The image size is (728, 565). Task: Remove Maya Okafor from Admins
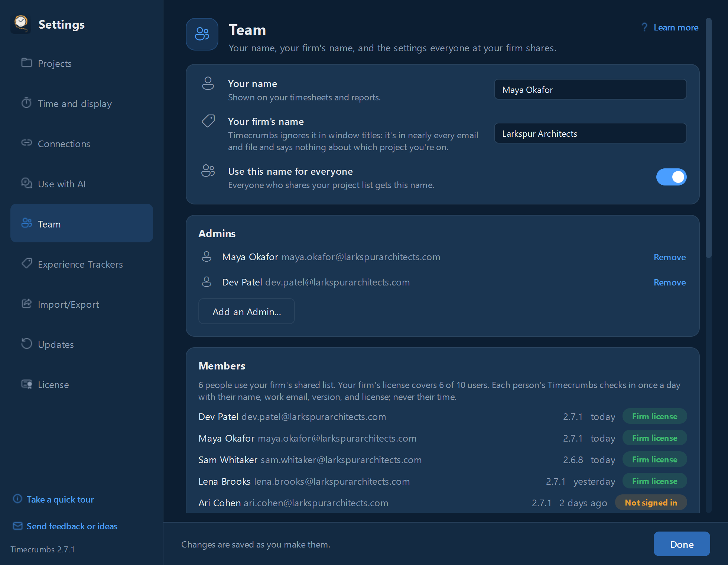(669, 257)
